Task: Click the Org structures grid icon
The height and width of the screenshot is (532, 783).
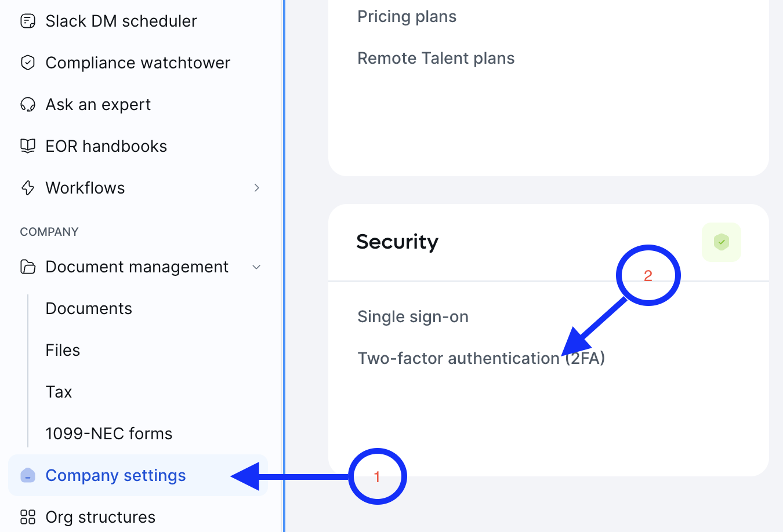Action: (27, 516)
